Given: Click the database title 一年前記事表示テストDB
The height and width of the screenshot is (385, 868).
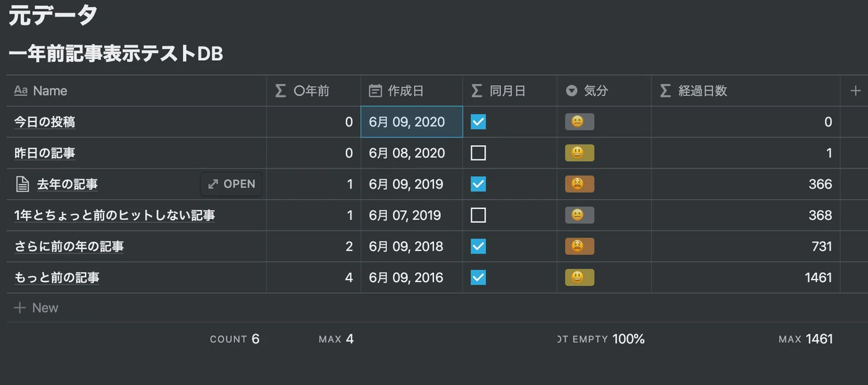Looking at the screenshot, I should point(115,54).
